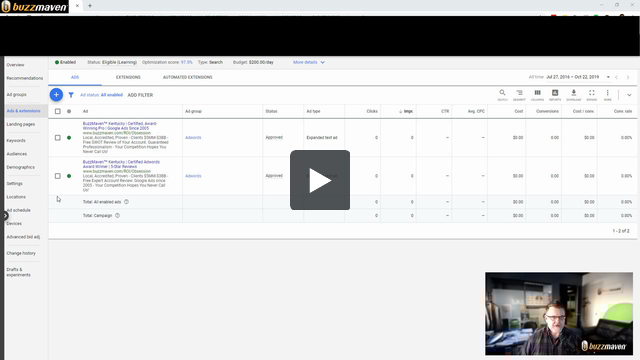Go to previous date range arrow
Screen dimensions: 640x360
(616, 77)
